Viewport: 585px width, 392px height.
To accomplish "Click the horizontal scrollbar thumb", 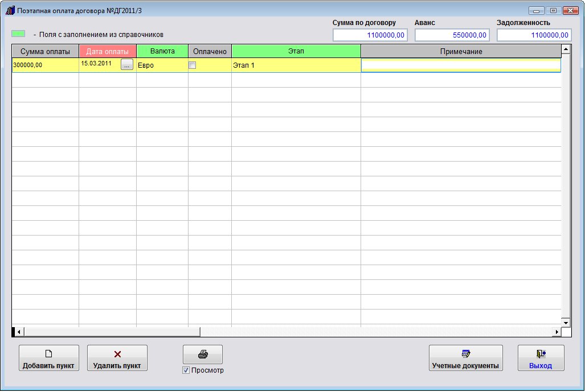I will pos(112,332).
